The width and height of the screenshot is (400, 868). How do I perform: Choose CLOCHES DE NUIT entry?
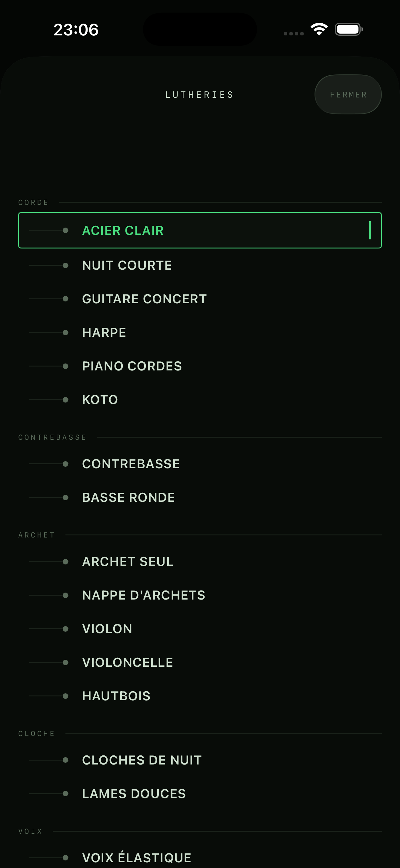coord(200,760)
